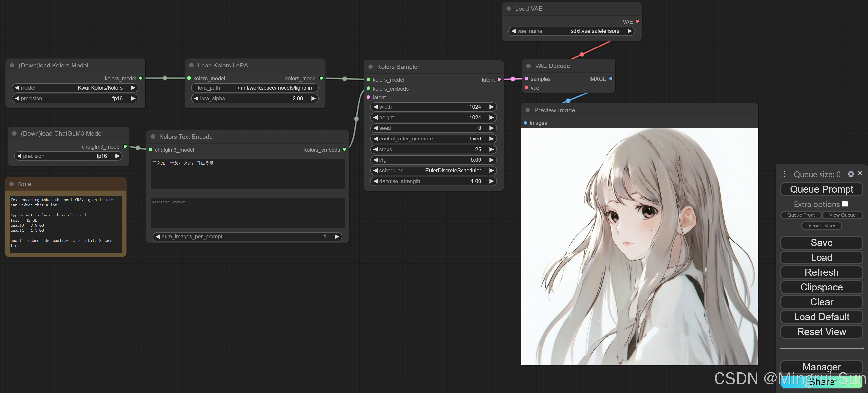Open settings gear in queue panel
This screenshot has height=393, width=868.
(850, 174)
